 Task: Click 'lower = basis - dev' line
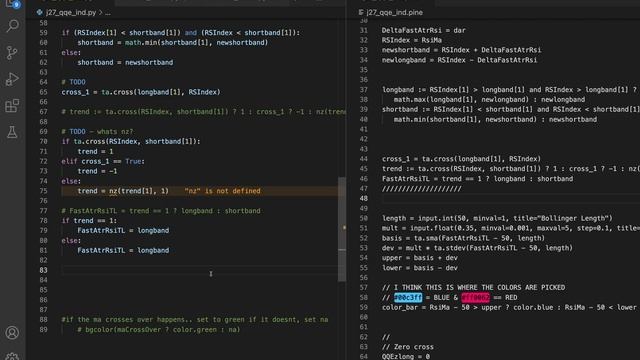[x=420, y=268]
